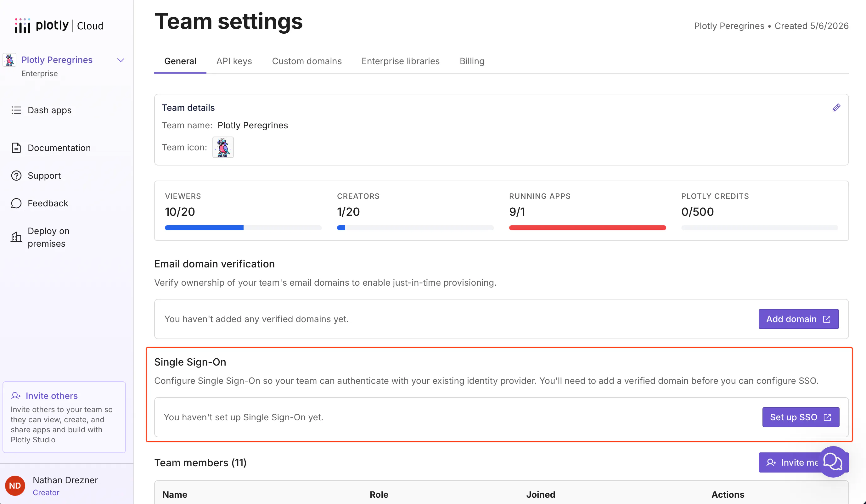Viewport: 866px width, 504px height.
Task: Open the Invite others link
Action: (52, 396)
